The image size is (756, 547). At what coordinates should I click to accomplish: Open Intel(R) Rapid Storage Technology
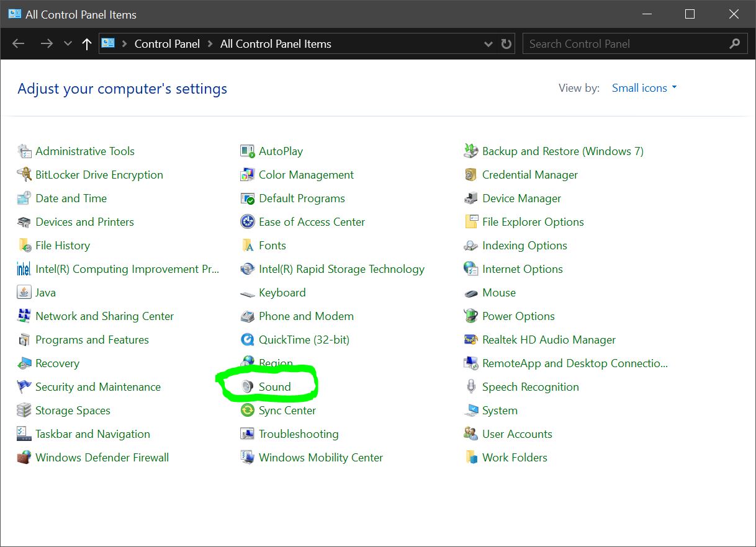[x=341, y=269]
